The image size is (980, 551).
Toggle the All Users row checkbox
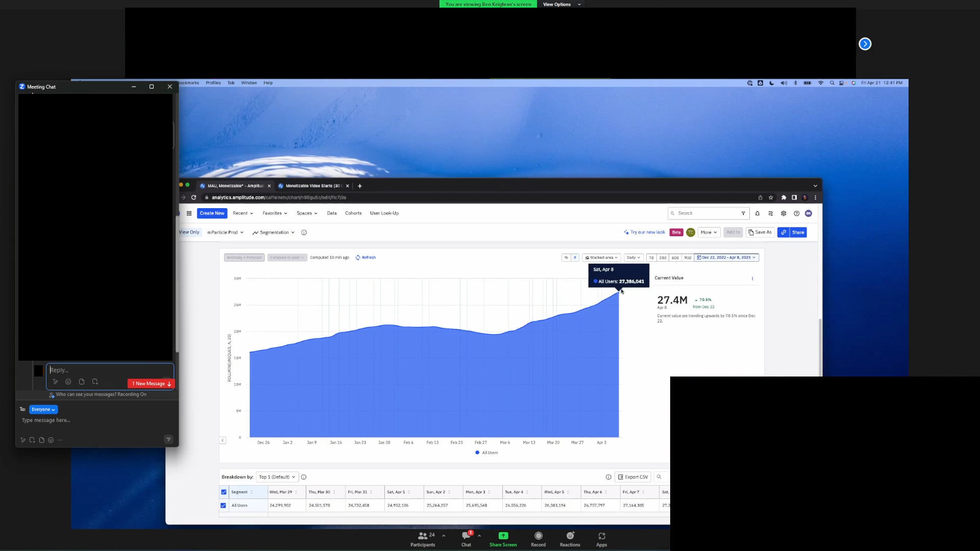click(x=223, y=506)
